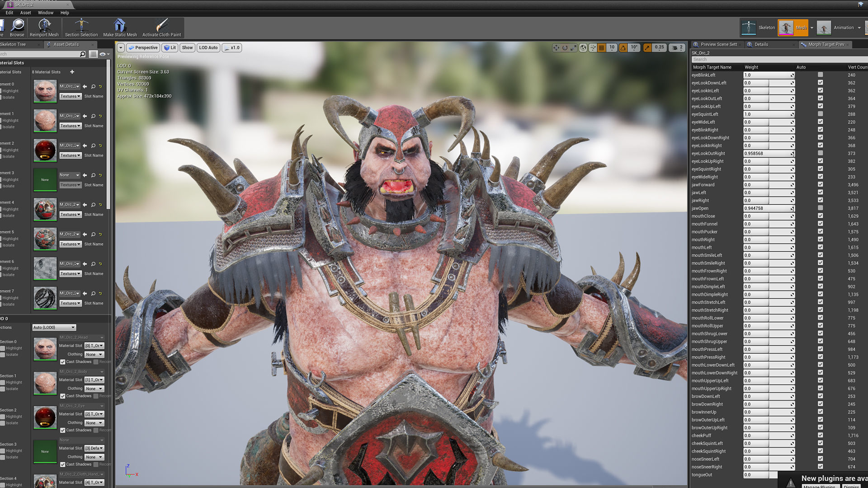Browse to Element 1 material with magnifier
This screenshot has height=488, width=868.
(x=93, y=116)
